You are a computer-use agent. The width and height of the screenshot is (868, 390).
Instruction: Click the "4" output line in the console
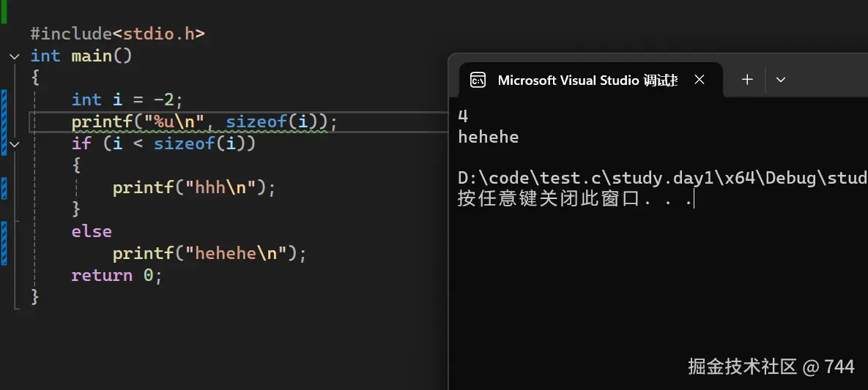coord(463,116)
